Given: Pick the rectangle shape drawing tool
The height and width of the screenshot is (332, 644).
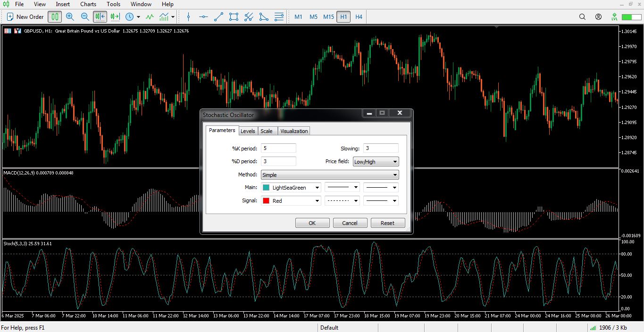Looking at the screenshot, I should point(234,17).
